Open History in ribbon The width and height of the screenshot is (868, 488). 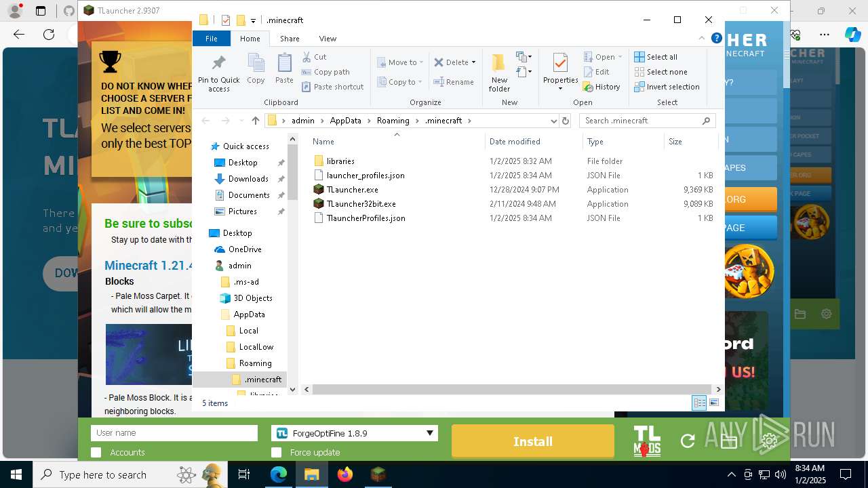pyautogui.click(x=601, y=87)
